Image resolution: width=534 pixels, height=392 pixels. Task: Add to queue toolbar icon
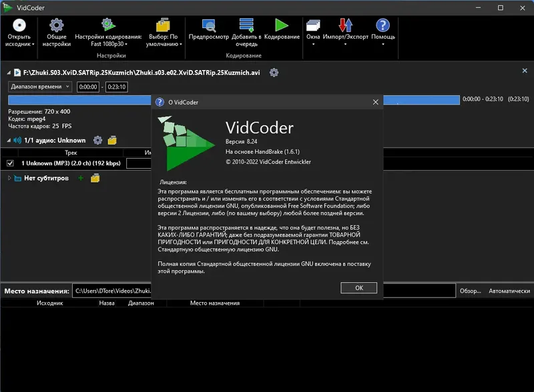pyautogui.click(x=246, y=25)
